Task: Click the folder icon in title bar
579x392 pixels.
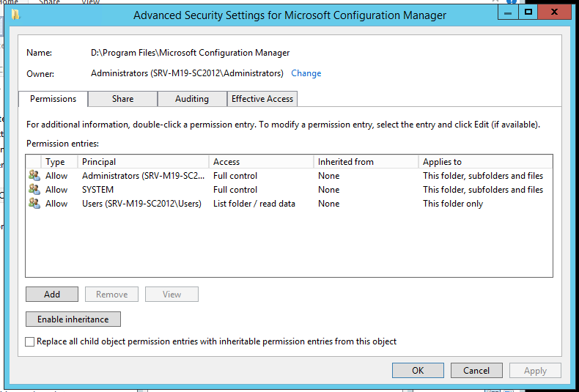Action: point(15,15)
